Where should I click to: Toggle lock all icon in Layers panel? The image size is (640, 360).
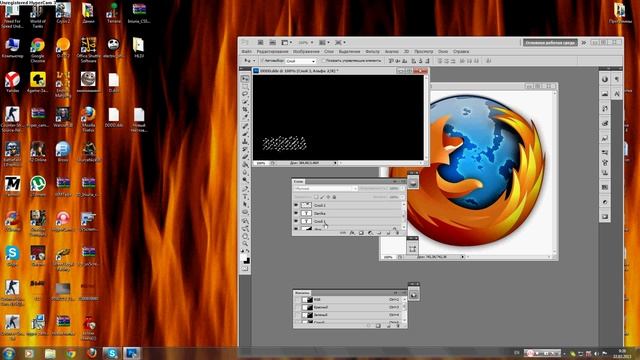click(334, 197)
